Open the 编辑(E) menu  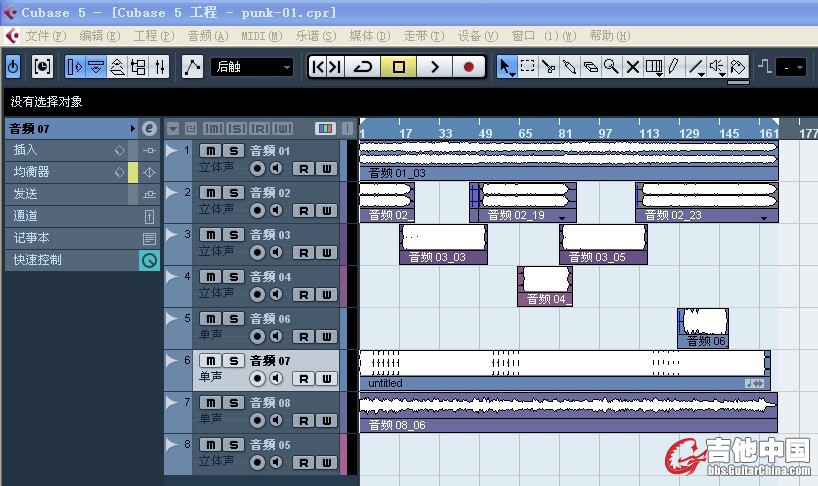click(100, 35)
